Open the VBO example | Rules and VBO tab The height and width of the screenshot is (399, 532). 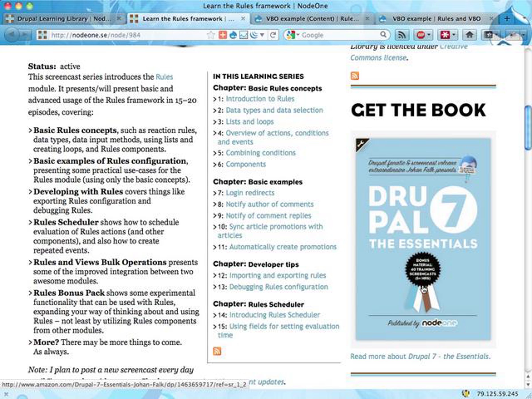[436, 19]
